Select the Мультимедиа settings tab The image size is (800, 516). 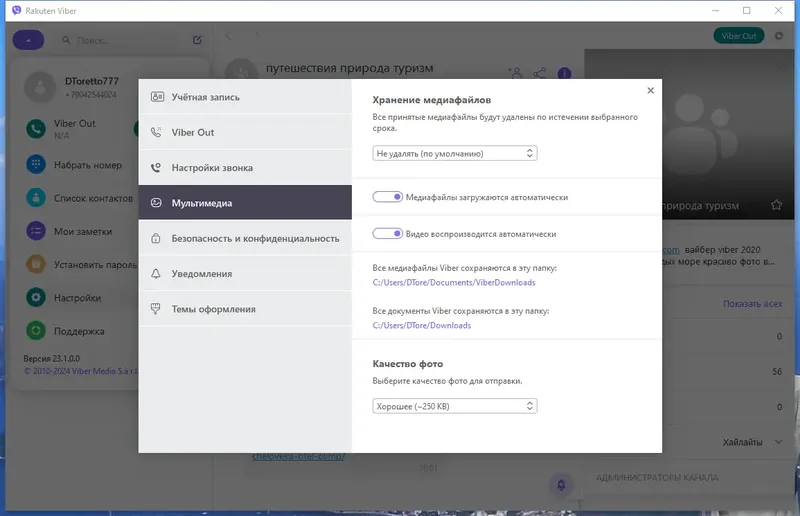point(245,203)
